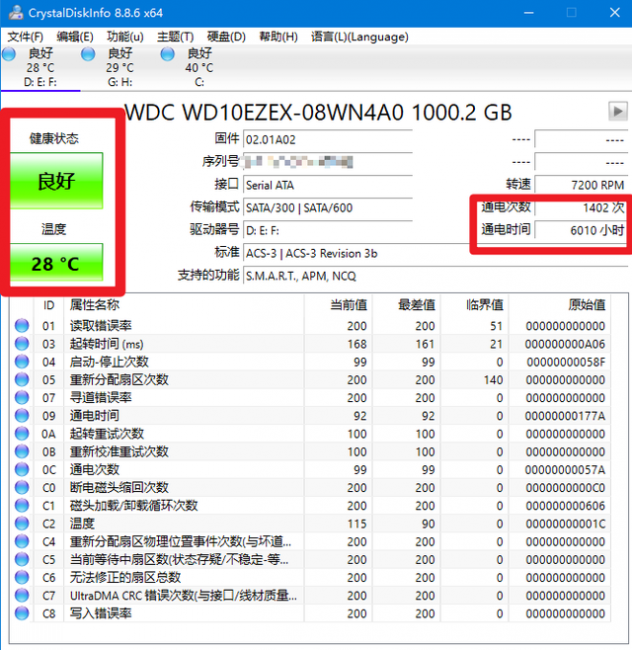Open the 文件(F) menu
Screen dimensions: 632x650
pyautogui.click(x=25, y=37)
